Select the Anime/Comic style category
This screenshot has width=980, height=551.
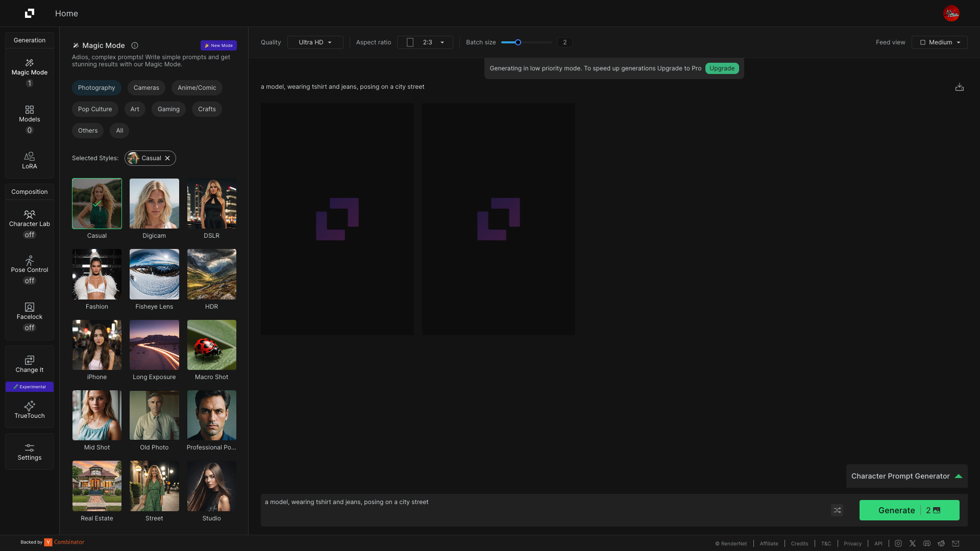197,88
